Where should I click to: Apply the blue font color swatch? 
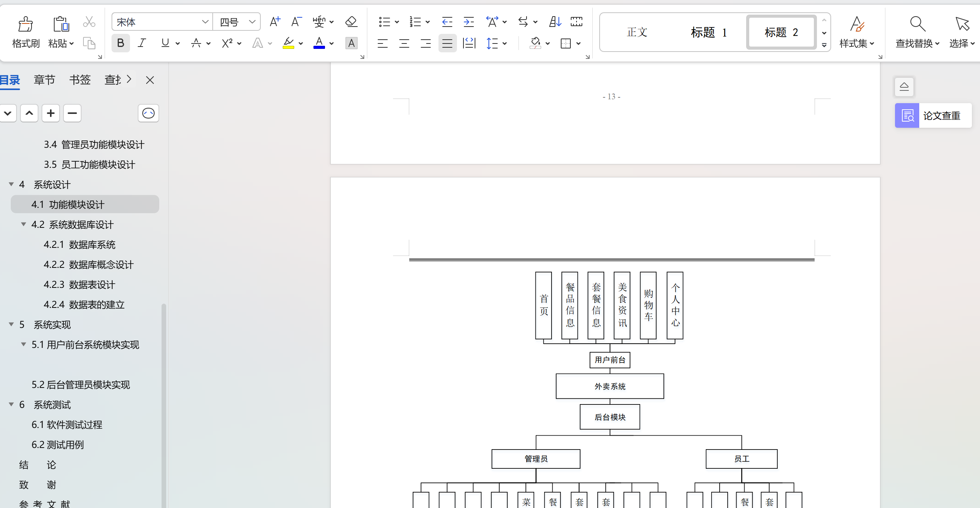(x=319, y=43)
